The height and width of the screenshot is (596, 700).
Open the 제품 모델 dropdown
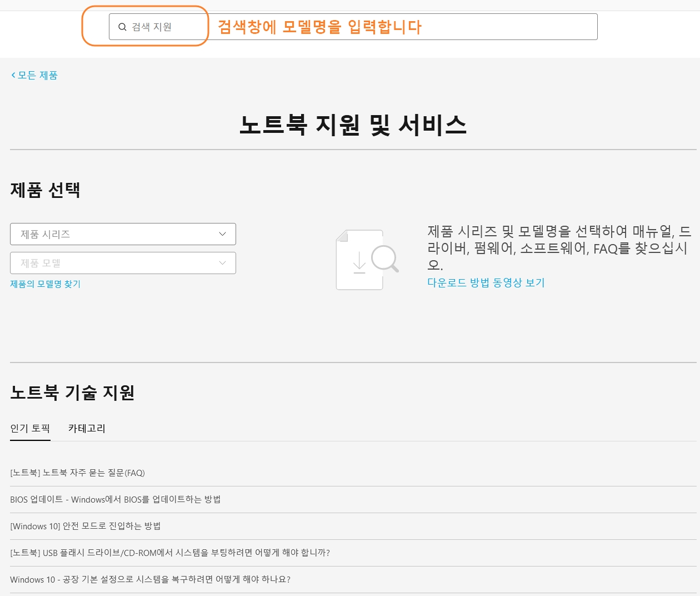pos(123,263)
